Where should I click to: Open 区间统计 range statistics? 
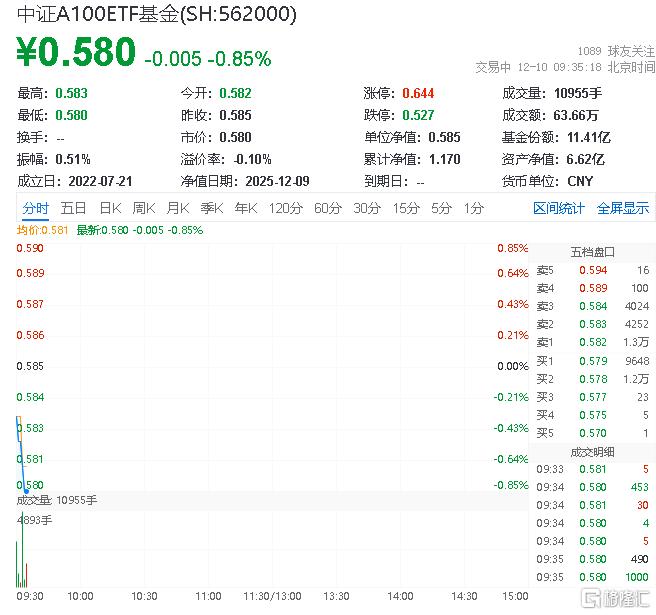[x=559, y=208]
